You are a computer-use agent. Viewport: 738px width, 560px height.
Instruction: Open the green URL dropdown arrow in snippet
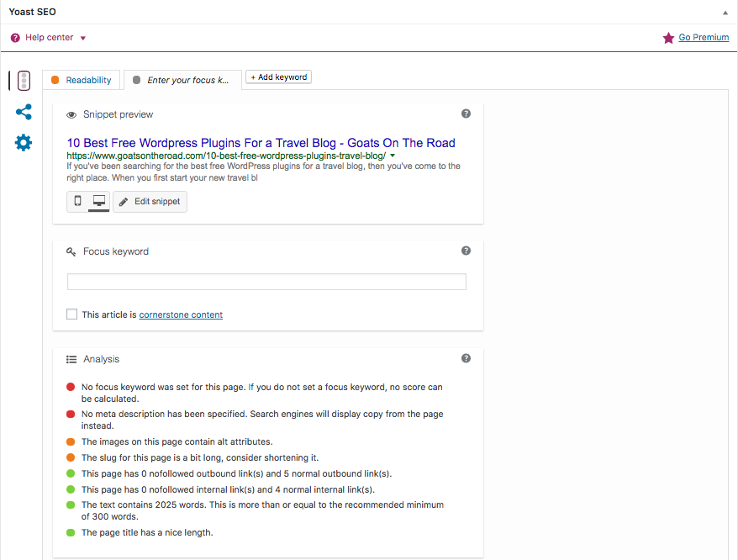pyautogui.click(x=393, y=156)
